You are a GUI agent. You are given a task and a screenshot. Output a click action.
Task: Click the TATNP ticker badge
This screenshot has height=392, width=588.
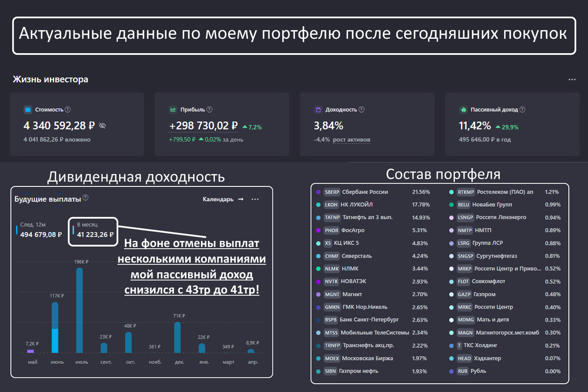click(x=332, y=217)
